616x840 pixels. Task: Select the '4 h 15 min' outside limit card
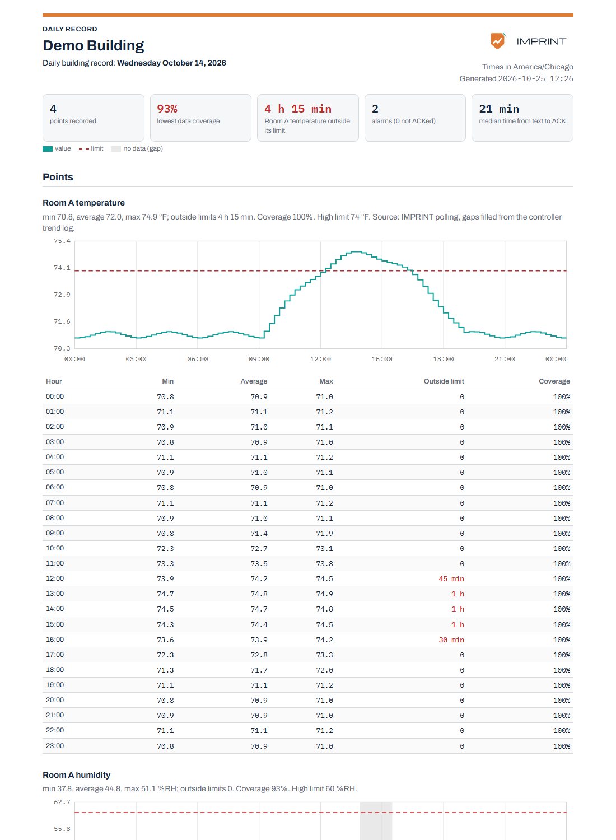pos(308,118)
